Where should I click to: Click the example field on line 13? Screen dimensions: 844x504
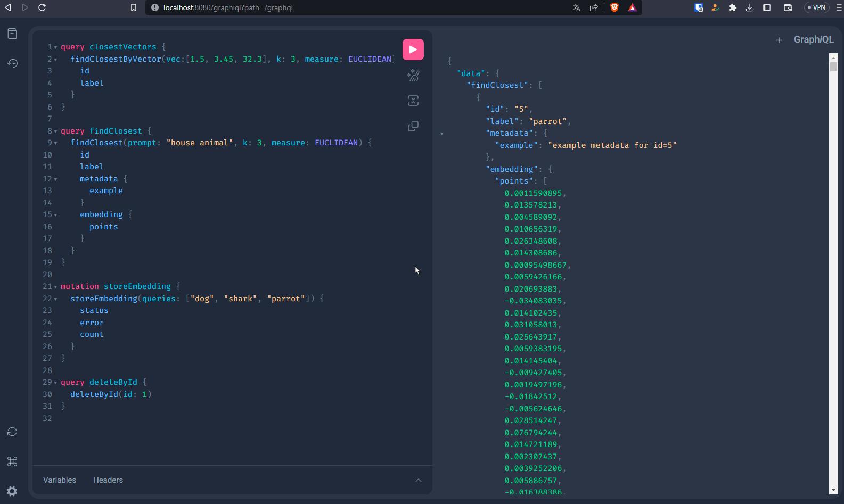(x=106, y=191)
